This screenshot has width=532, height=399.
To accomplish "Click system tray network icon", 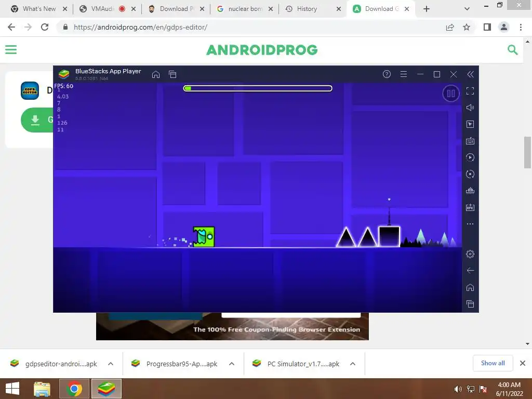I will click(x=471, y=389).
